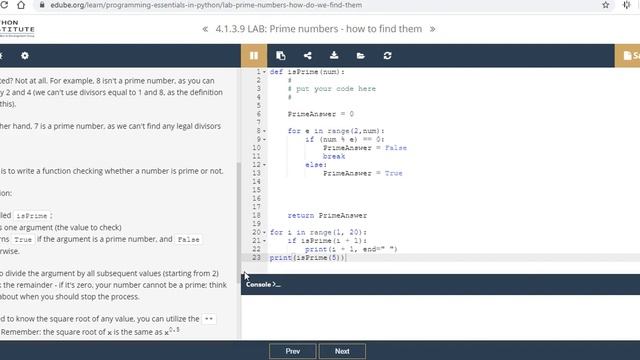This screenshot has height=360, width=640.
Task: Open the browser extensions icon
Action: [627, 5]
